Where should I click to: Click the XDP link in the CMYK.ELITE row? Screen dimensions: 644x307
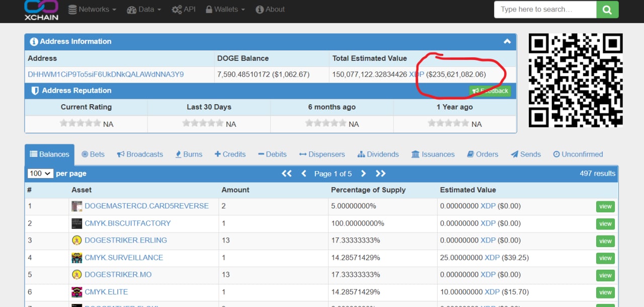492,291
